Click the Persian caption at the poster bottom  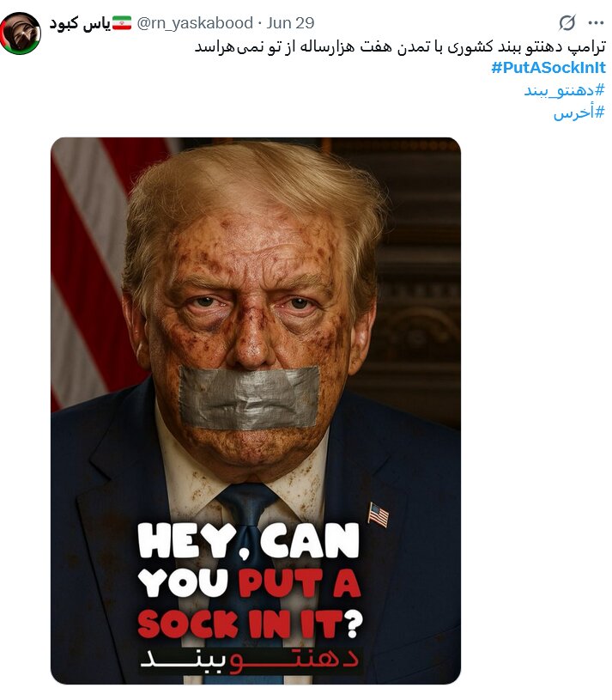(x=250, y=660)
